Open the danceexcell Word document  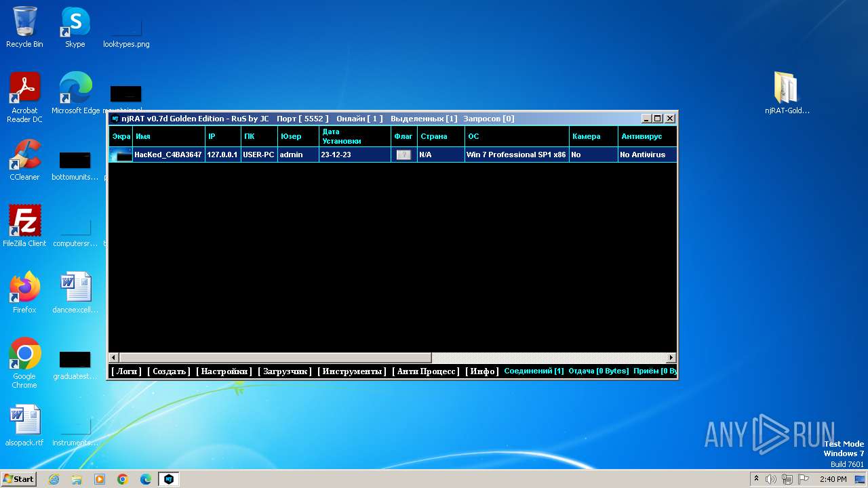tap(75, 292)
